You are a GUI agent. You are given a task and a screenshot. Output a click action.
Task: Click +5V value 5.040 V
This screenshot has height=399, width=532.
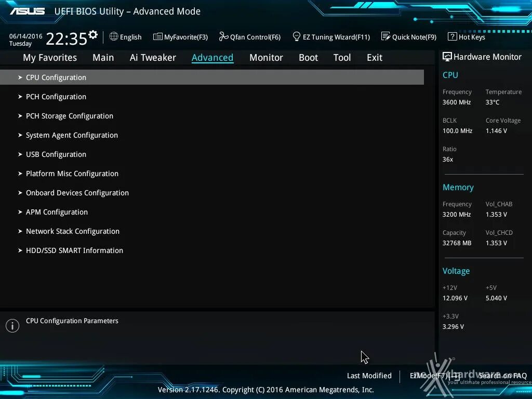(x=496, y=298)
